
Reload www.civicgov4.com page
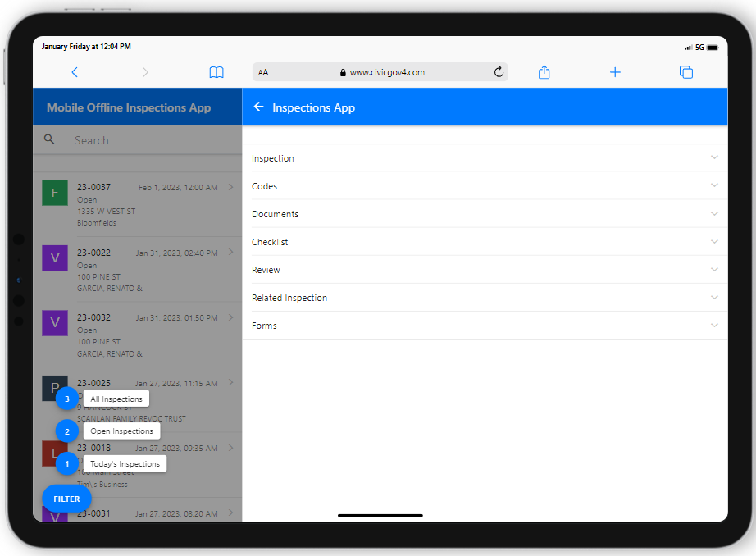coord(499,72)
